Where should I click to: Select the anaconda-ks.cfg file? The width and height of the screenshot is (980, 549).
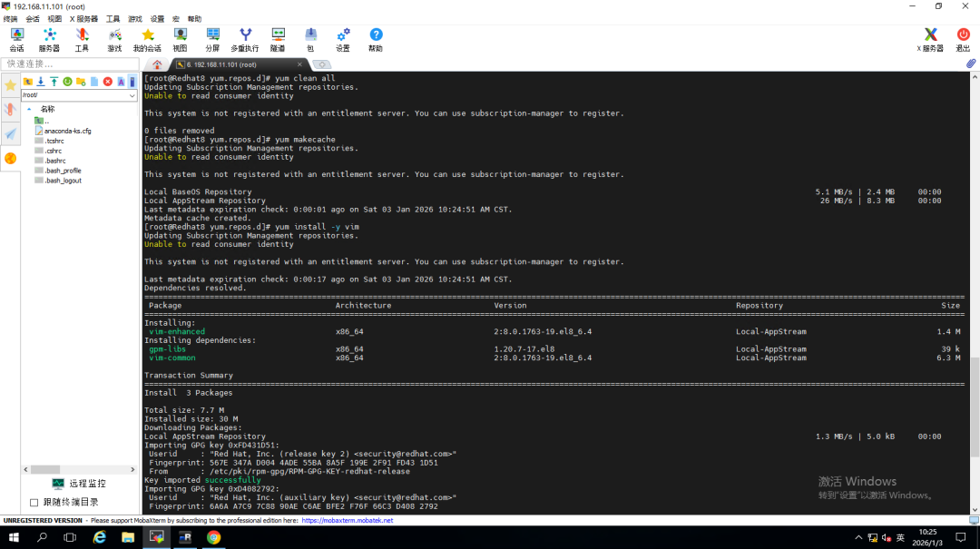pos(64,131)
